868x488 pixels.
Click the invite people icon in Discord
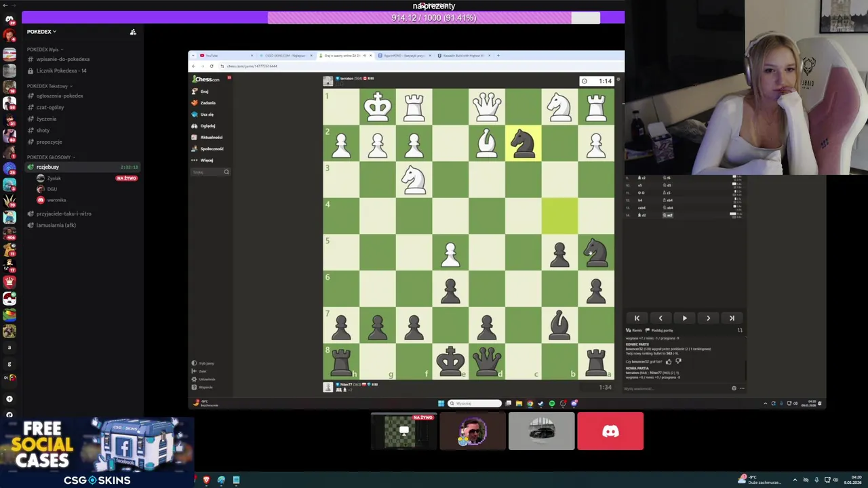click(x=133, y=32)
